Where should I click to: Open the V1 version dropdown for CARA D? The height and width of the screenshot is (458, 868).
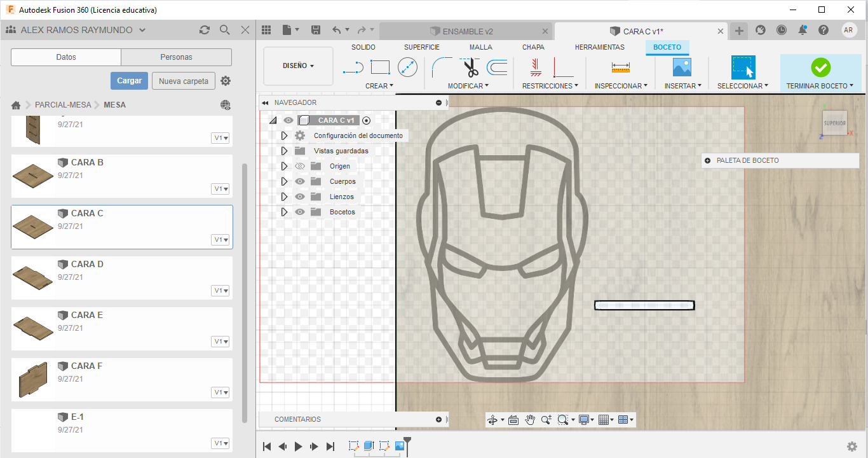[220, 291]
